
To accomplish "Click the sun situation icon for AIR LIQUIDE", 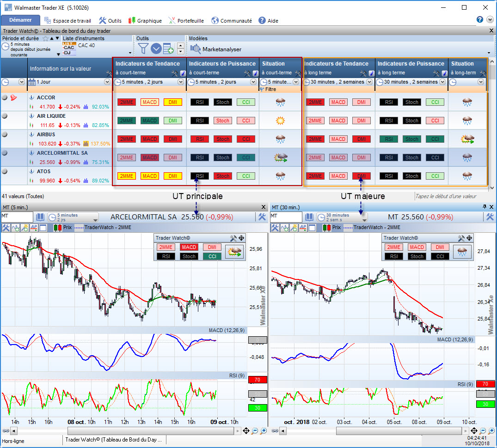I will click(280, 121).
